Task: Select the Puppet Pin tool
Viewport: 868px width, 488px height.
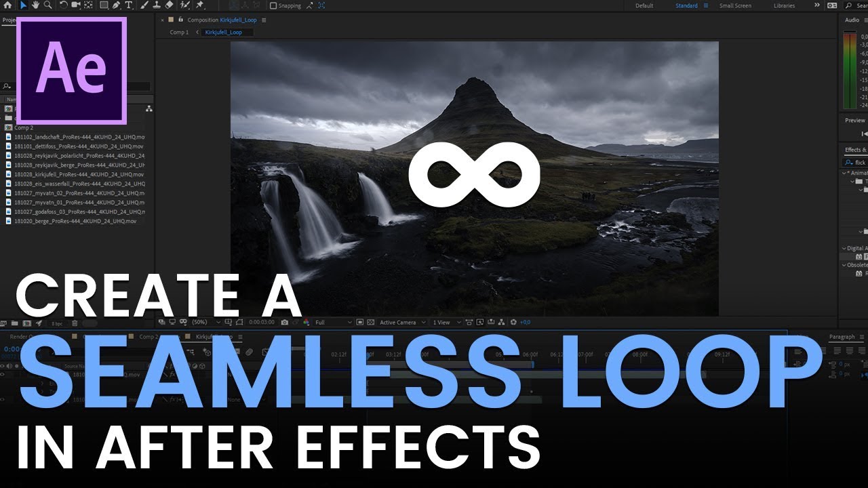Action: [x=199, y=5]
